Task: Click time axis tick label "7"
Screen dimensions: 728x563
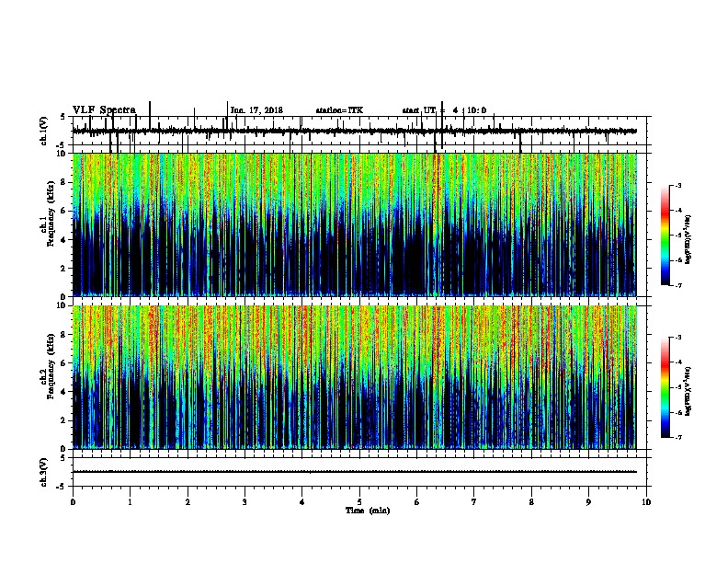Action: [x=474, y=502]
